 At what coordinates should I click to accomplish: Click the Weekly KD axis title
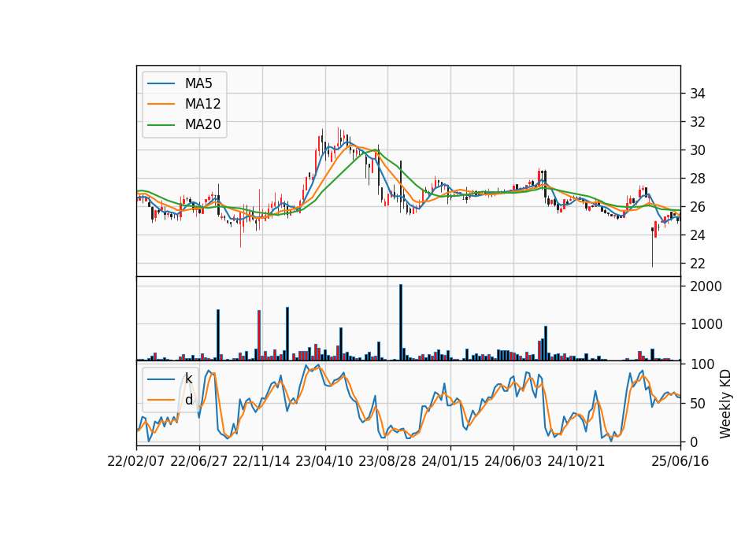point(725,404)
